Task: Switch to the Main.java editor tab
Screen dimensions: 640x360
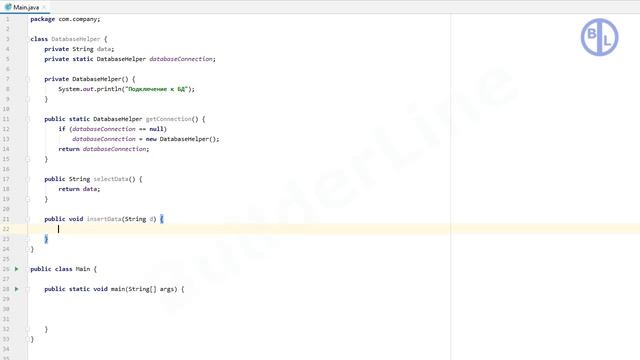Action: [25, 7]
